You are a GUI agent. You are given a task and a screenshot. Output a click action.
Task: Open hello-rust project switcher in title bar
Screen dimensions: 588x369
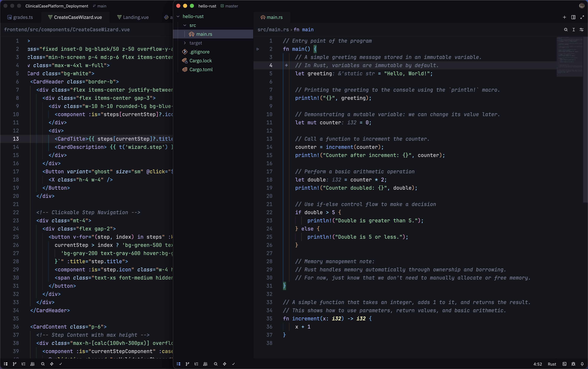(207, 6)
